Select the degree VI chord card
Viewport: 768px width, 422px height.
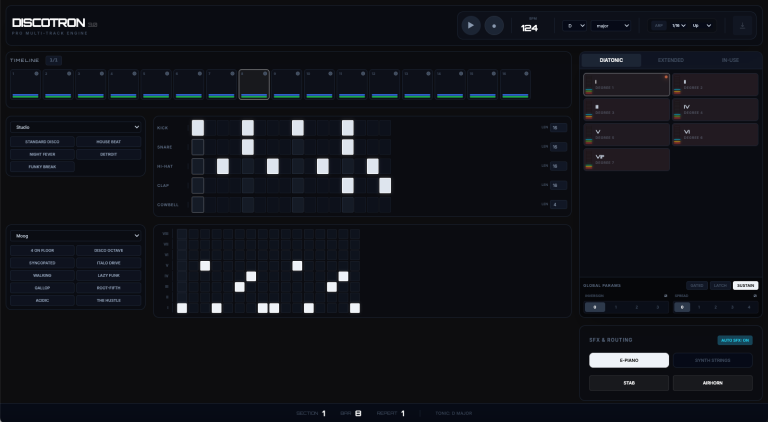(715, 135)
